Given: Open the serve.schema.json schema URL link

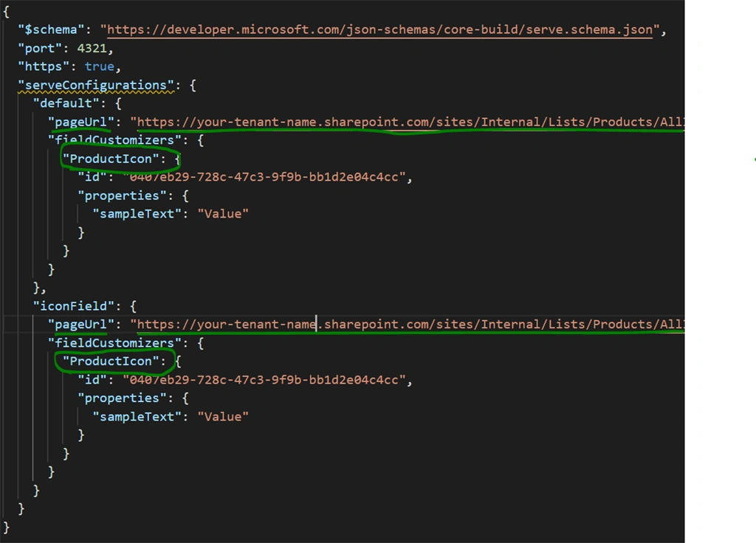Looking at the screenshot, I should click(x=379, y=30).
